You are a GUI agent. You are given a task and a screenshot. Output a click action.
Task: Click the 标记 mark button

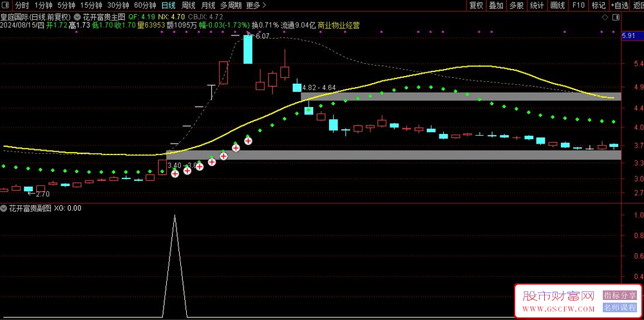tap(598, 5)
